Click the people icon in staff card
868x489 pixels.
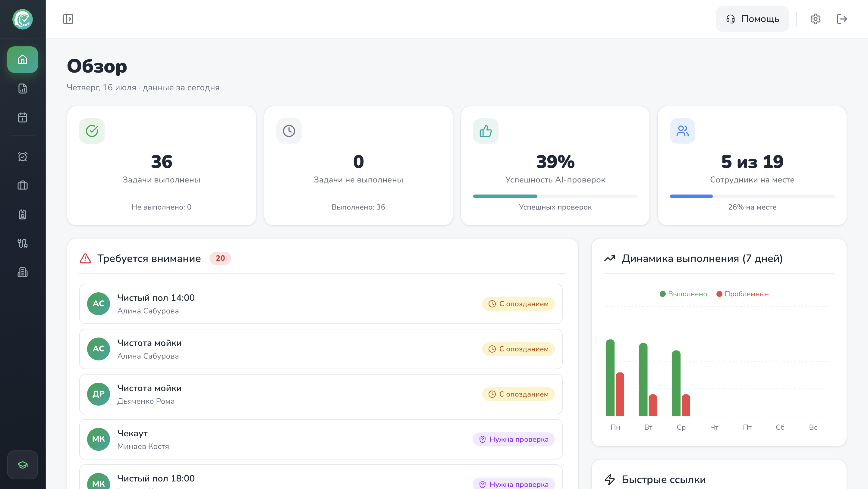(x=682, y=131)
